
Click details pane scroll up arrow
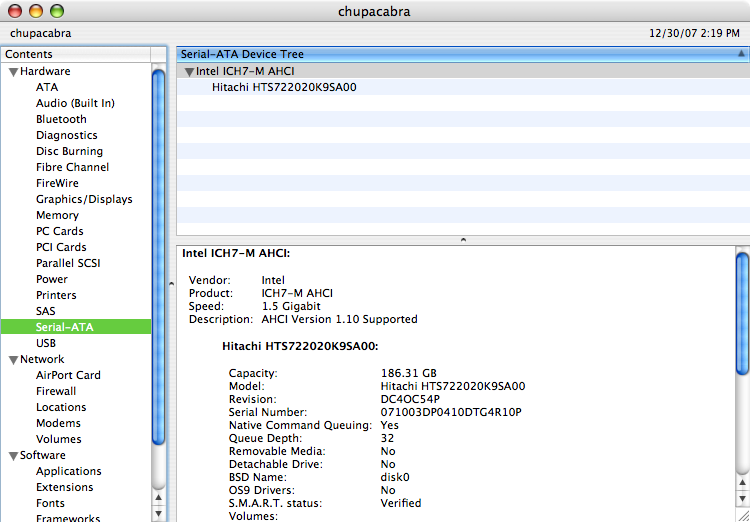click(x=742, y=483)
